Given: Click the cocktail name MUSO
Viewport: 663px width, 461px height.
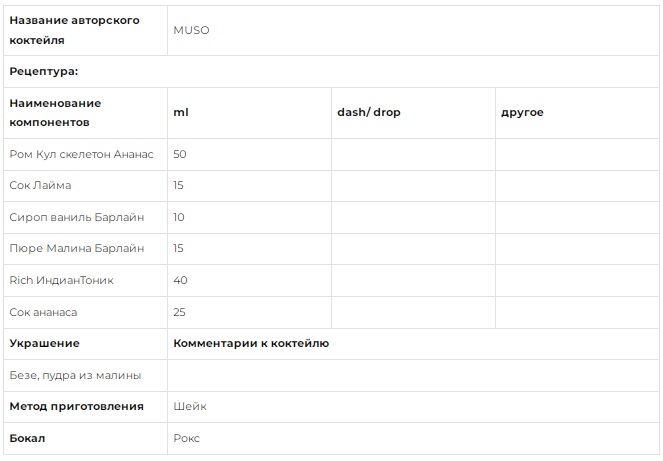Looking at the screenshot, I should [x=191, y=30].
